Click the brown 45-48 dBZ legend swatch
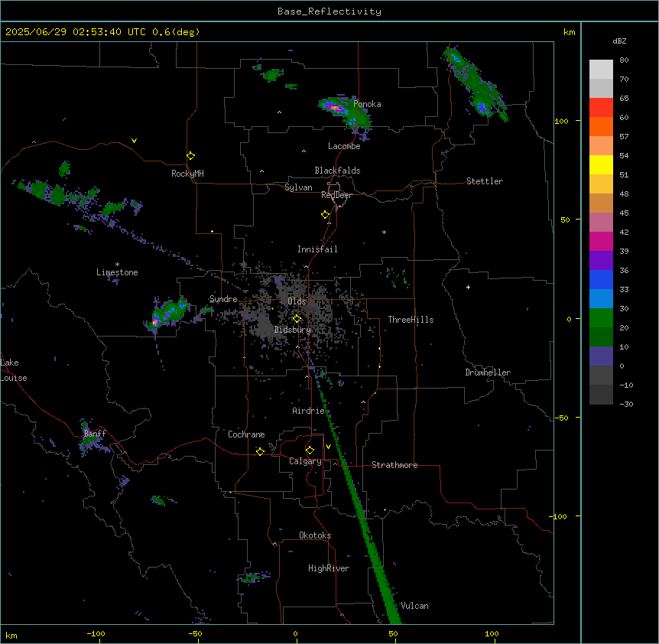Image resolution: width=659 pixels, height=644 pixels. [x=601, y=203]
